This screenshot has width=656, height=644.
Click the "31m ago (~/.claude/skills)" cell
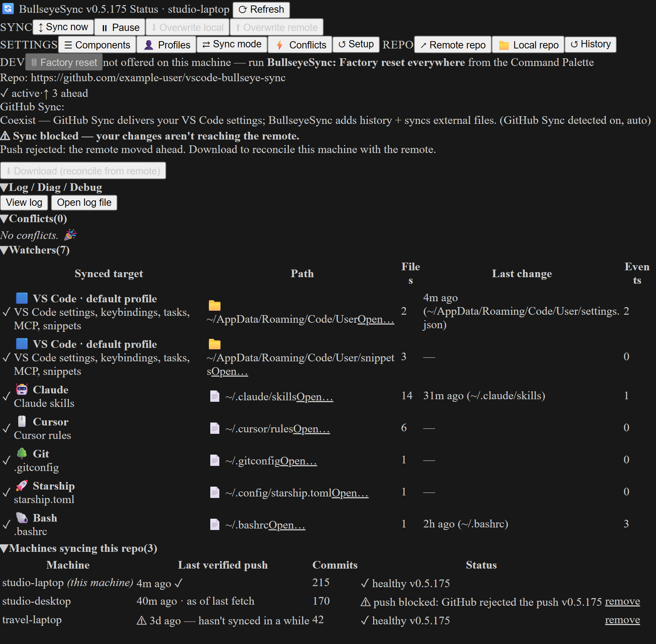484,396
